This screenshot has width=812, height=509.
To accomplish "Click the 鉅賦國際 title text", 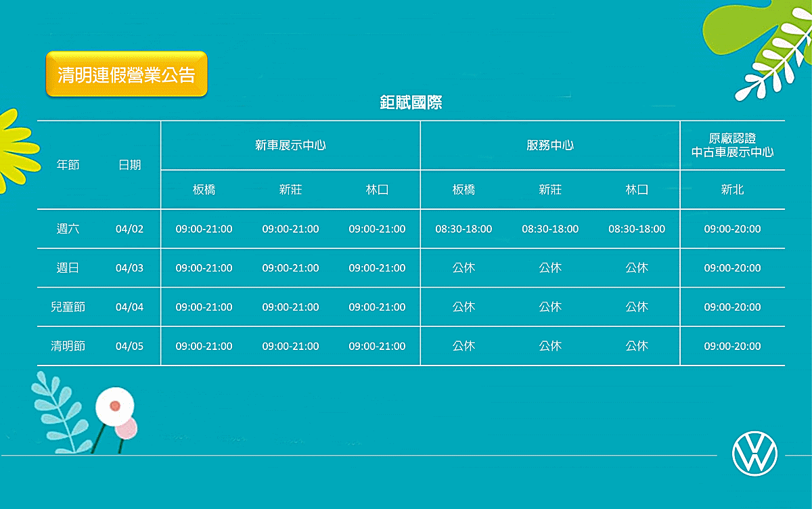I will coord(411,103).
